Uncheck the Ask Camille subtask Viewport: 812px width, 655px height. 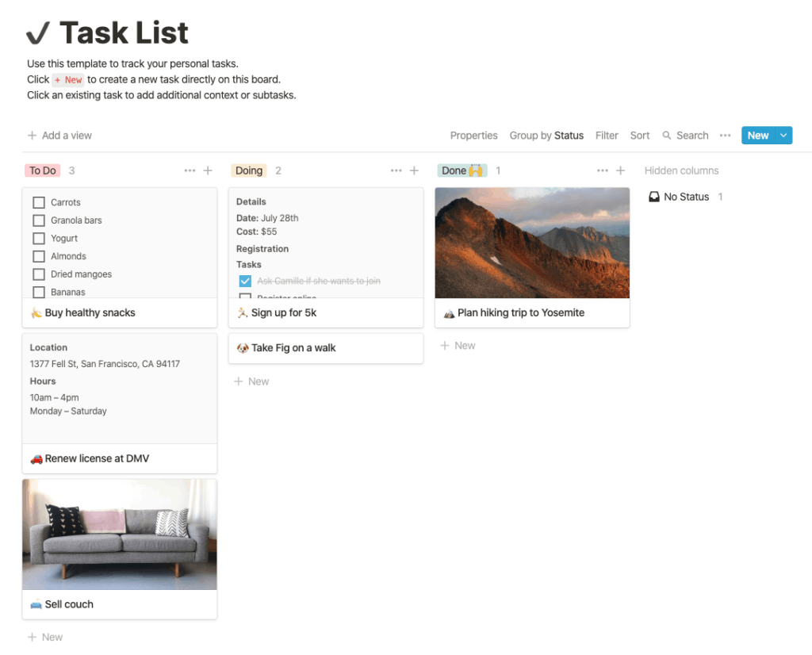pyautogui.click(x=245, y=281)
